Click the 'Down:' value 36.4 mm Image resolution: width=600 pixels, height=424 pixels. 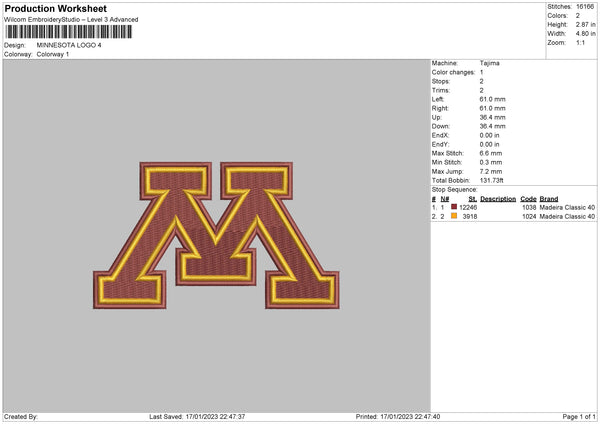click(x=492, y=126)
